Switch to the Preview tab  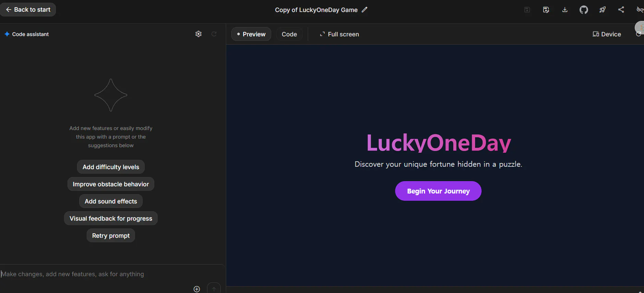(x=251, y=34)
